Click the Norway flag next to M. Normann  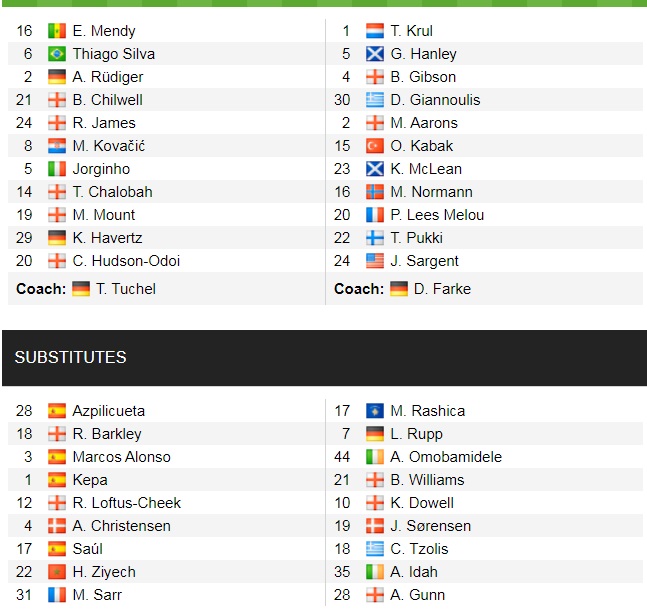click(375, 192)
